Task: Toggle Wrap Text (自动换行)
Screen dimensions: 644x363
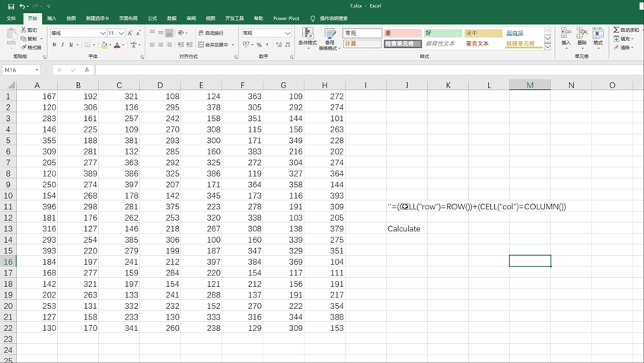Action: pyautogui.click(x=211, y=33)
